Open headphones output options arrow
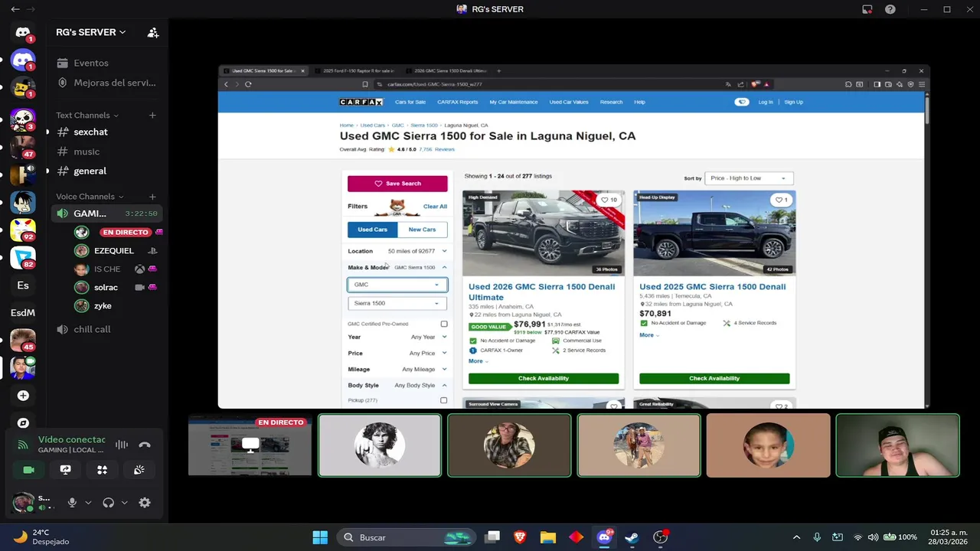Image resolution: width=980 pixels, height=551 pixels. tap(124, 503)
